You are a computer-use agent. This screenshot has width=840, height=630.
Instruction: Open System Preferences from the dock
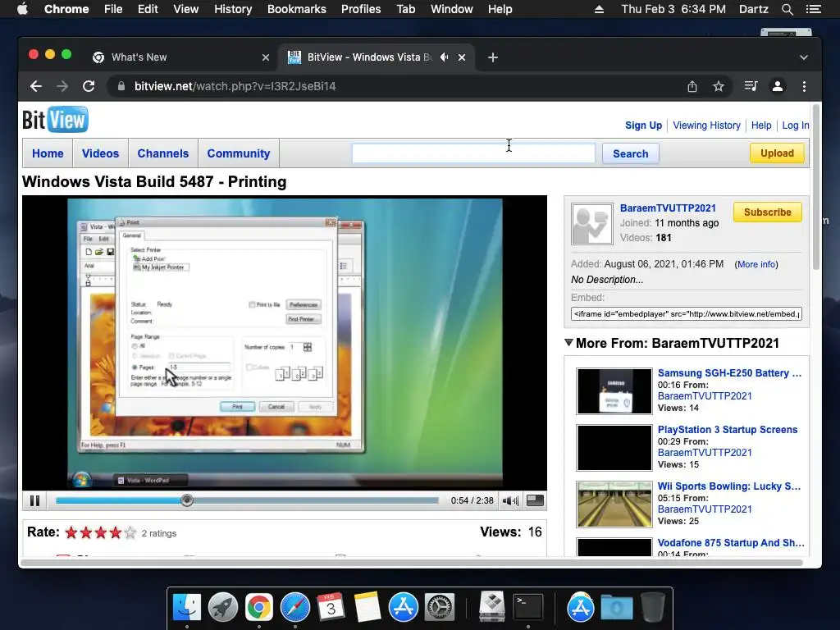point(440,608)
